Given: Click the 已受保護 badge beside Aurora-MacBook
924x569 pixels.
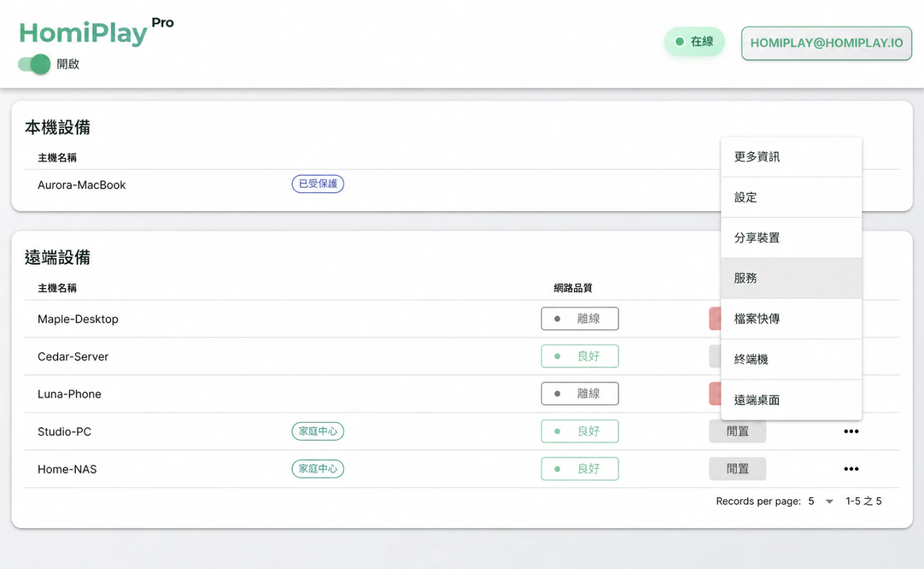Looking at the screenshot, I should 318,184.
